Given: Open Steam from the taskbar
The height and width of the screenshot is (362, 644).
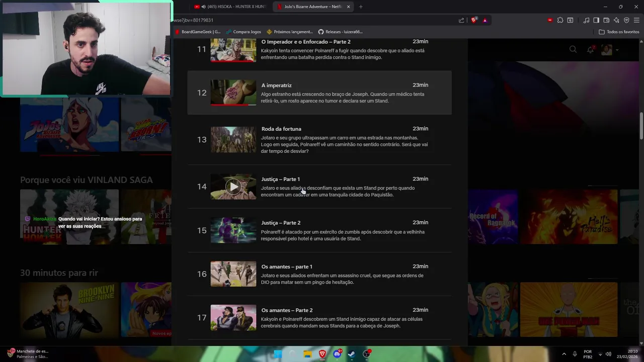Looking at the screenshot, I should pos(352,354).
